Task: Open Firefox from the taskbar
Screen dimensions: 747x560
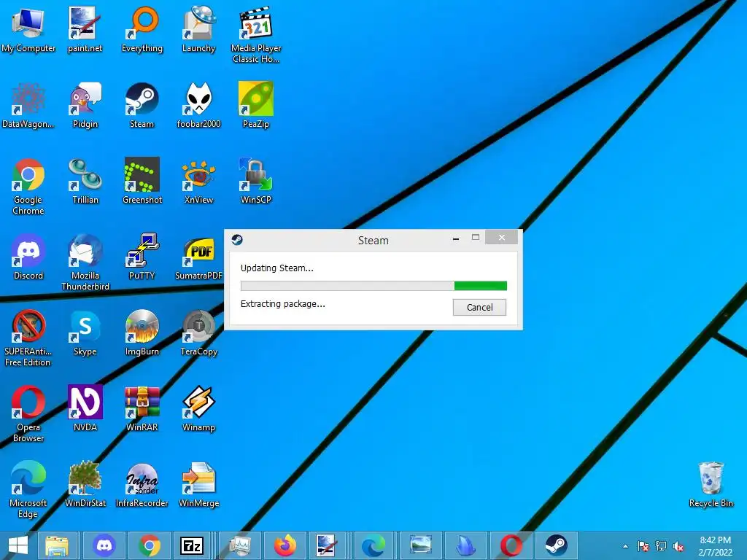Action: tap(285, 545)
